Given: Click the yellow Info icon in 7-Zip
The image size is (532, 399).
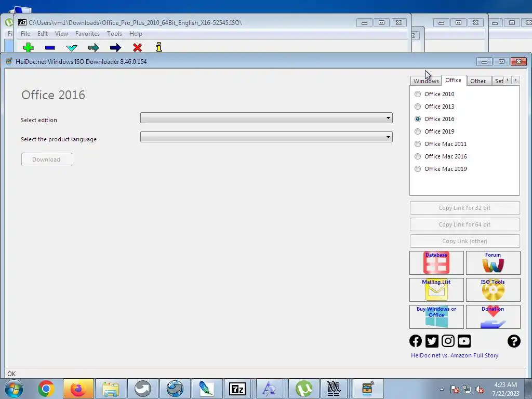Looking at the screenshot, I should pyautogui.click(x=159, y=47).
